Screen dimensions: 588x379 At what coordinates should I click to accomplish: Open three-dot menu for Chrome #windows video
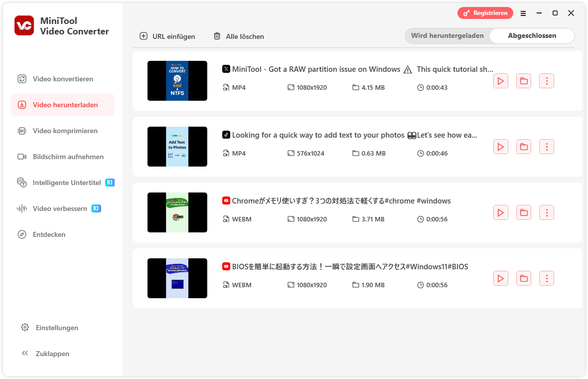(546, 212)
